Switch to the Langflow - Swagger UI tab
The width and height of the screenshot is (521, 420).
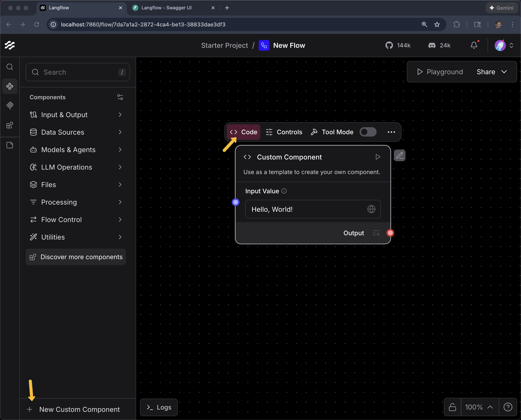point(166,8)
